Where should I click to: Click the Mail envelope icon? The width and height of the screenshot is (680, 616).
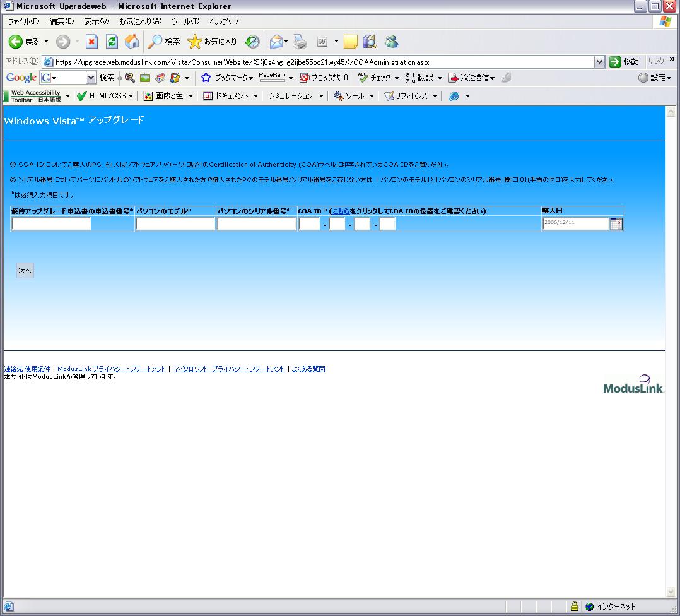pyautogui.click(x=276, y=42)
